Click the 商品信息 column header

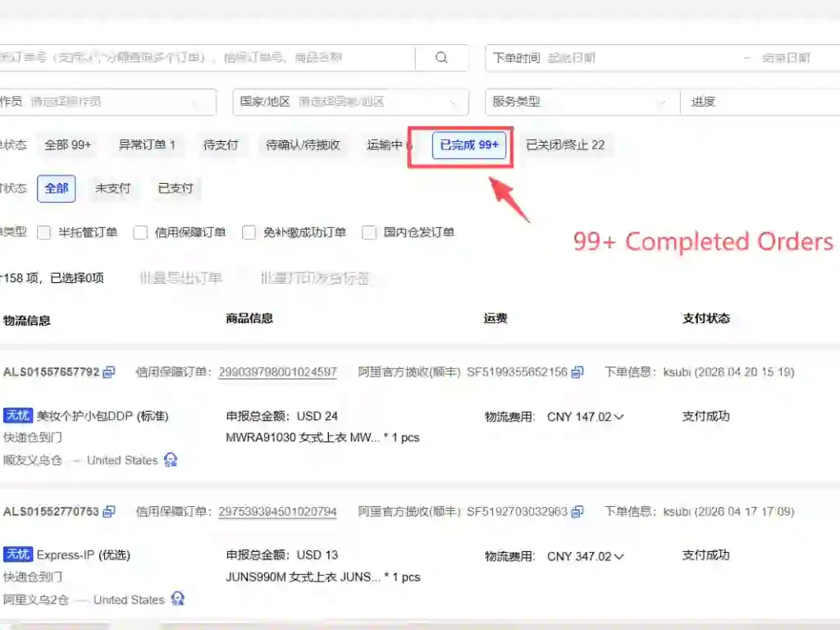[249, 318]
